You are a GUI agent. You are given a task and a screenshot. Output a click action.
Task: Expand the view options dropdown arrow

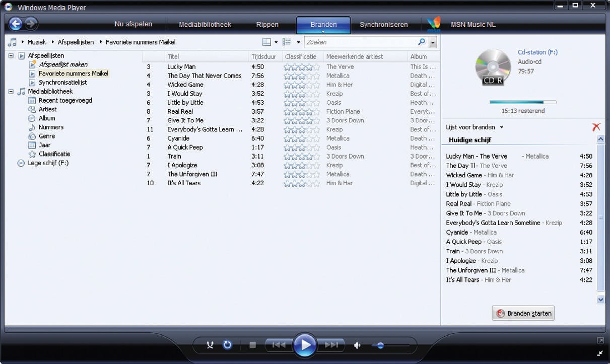pyautogui.click(x=298, y=42)
